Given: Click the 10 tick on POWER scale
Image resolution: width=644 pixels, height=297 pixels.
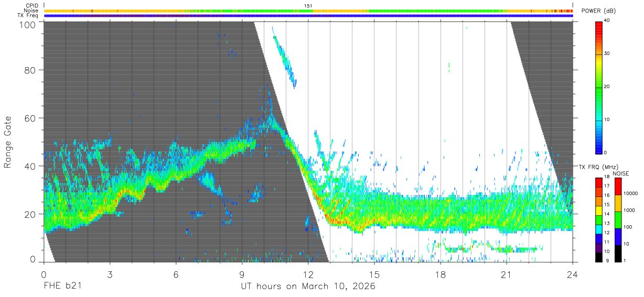Looking at the screenshot, I should tap(607, 120).
